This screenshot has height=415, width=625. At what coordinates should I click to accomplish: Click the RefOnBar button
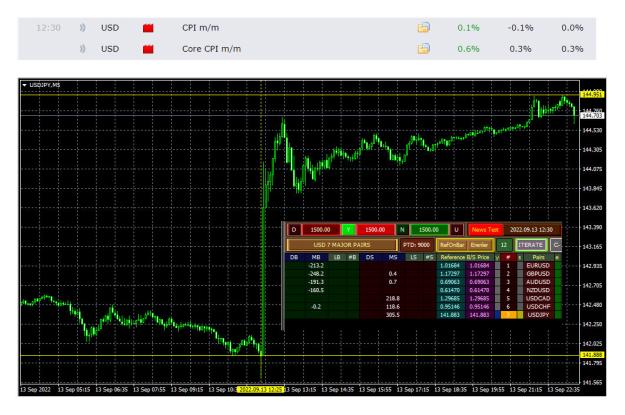(x=452, y=245)
